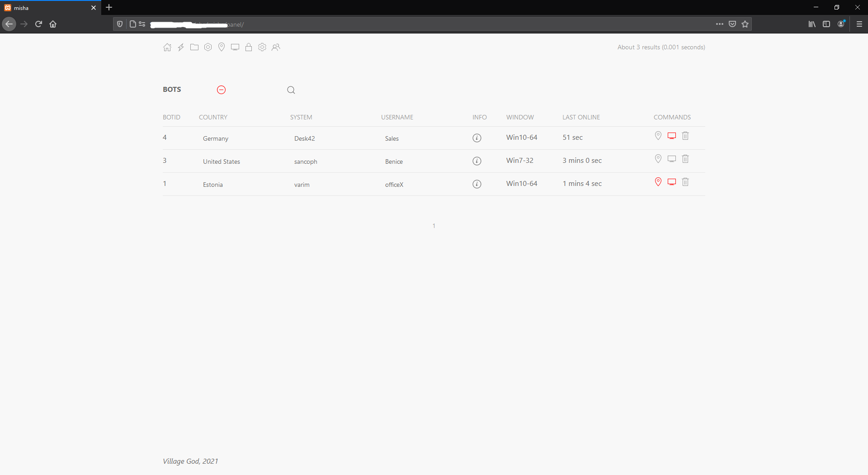Click the trash icon in the Estonia row
This screenshot has width=868, height=475.
pyautogui.click(x=685, y=182)
